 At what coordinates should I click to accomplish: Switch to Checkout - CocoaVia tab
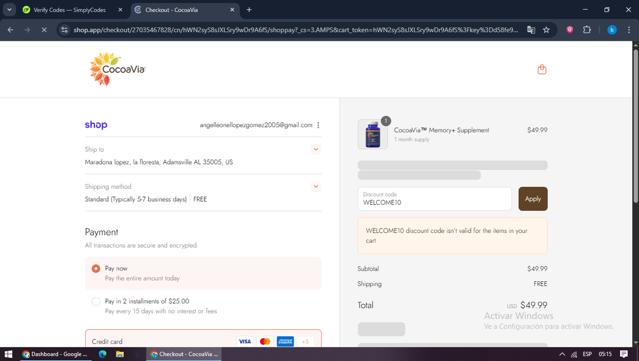pyautogui.click(x=185, y=10)
